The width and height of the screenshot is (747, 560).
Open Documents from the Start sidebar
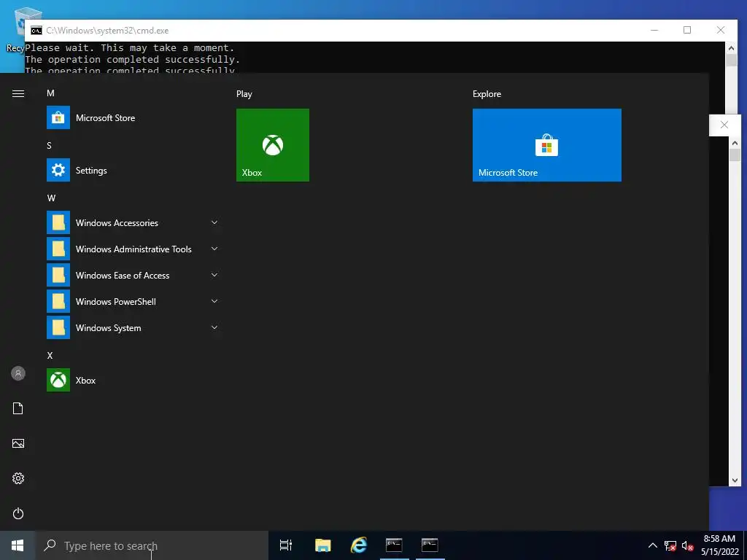pos(18,408)
